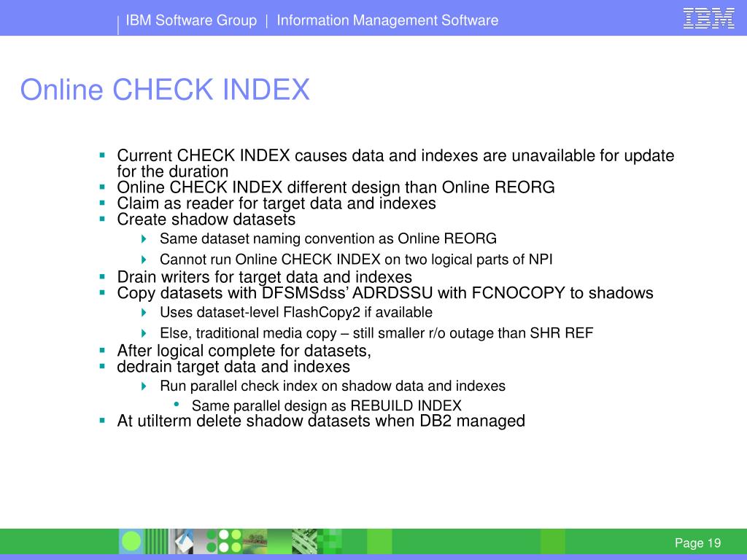The width and height of the screenshot is (747, 560).
Task: Click the IBM logo in header
Action: 709,18
